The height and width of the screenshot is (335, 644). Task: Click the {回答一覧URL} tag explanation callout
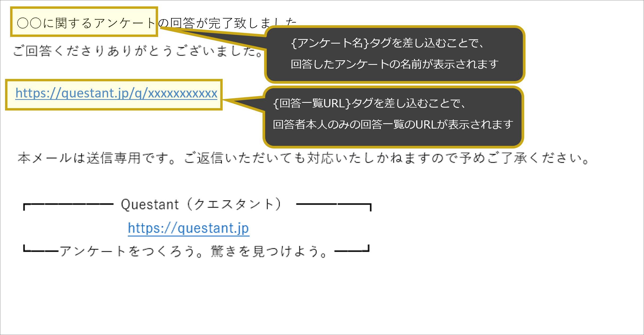pos(393,117)
